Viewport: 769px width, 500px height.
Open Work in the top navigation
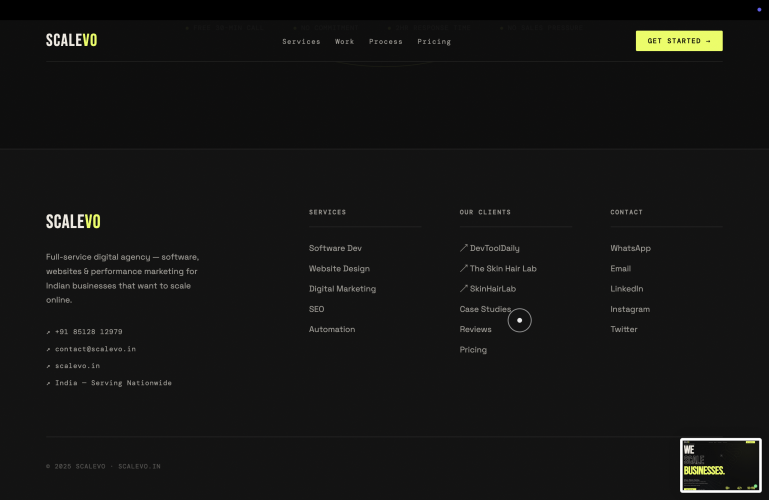[x=344, y=42]
